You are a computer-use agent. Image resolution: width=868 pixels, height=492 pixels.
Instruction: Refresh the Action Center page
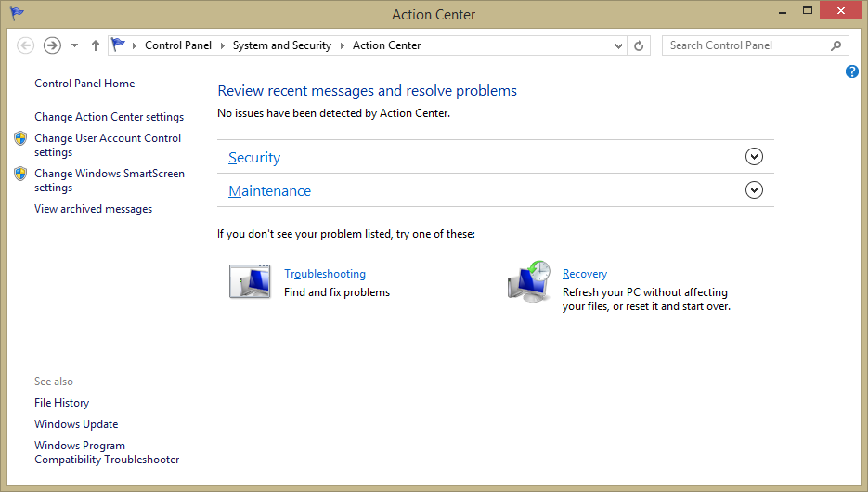click(x=639, y=45)
